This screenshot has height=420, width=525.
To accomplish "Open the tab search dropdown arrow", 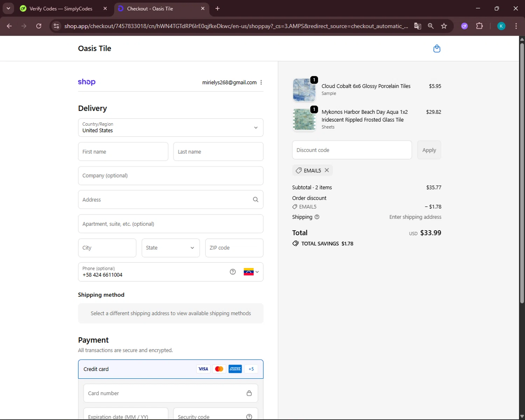I will 8,8.
